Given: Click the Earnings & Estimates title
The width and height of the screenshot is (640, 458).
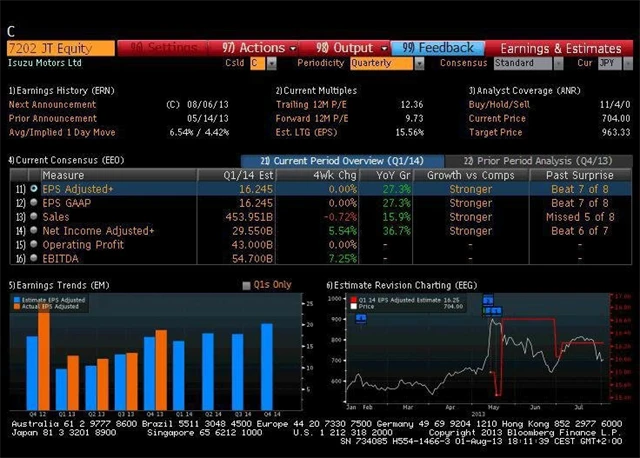Looking at the screenshot, I should click(x=561, y=49).
